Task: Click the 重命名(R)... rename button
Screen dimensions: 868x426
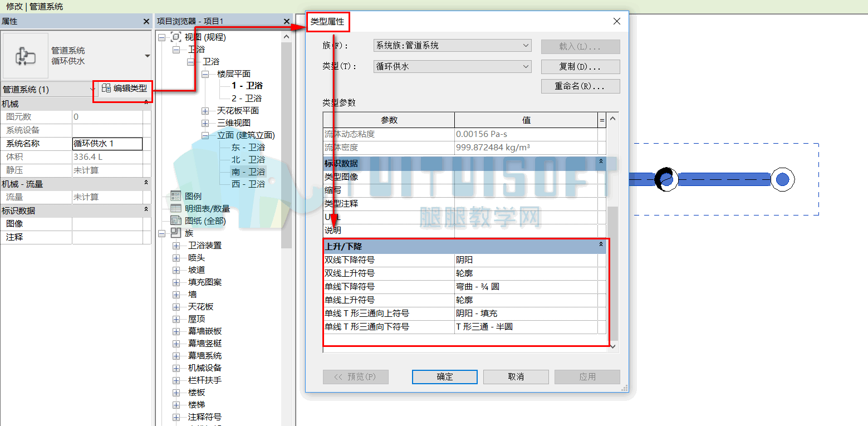Action: pos(580,86)
